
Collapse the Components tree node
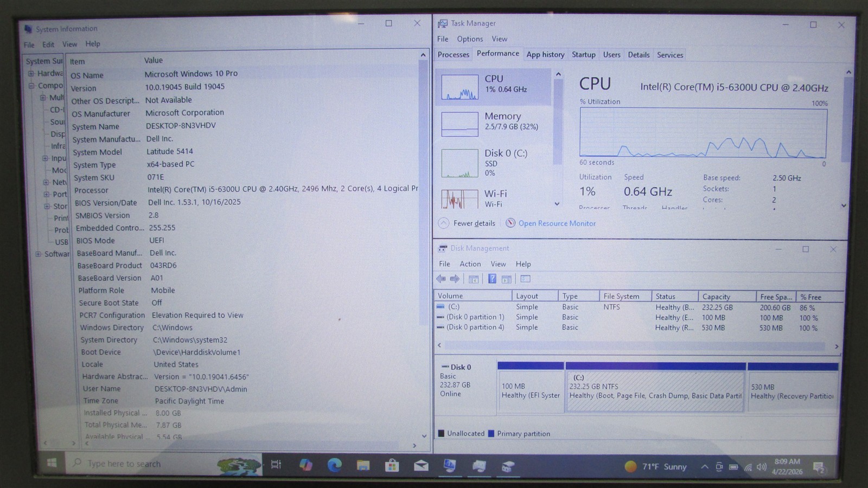(x=31, y=85)
